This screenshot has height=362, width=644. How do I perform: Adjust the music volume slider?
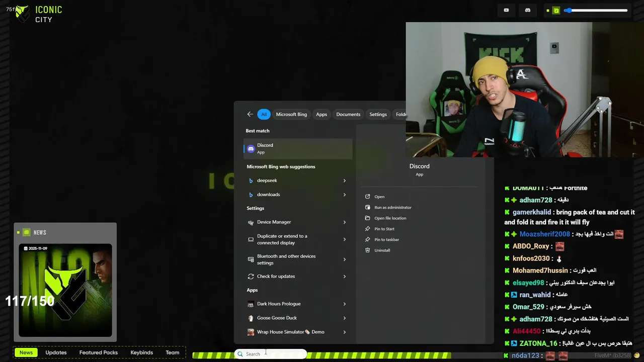pos(596,11)
